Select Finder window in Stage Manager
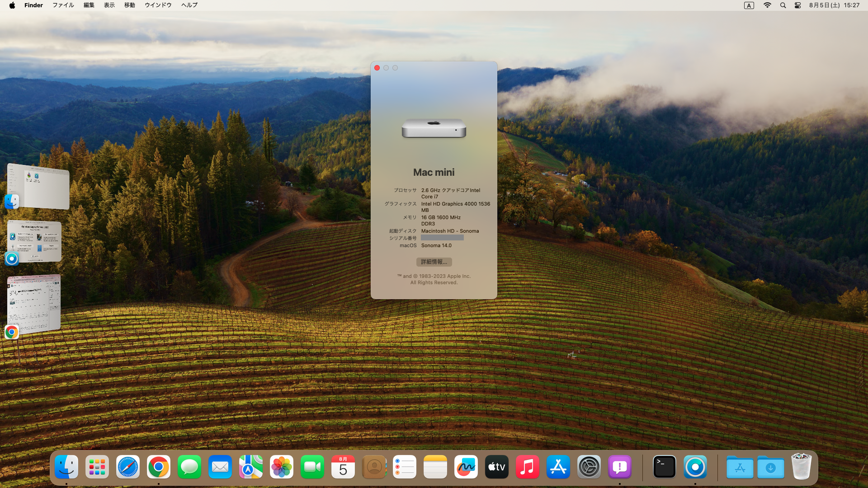 38,186
